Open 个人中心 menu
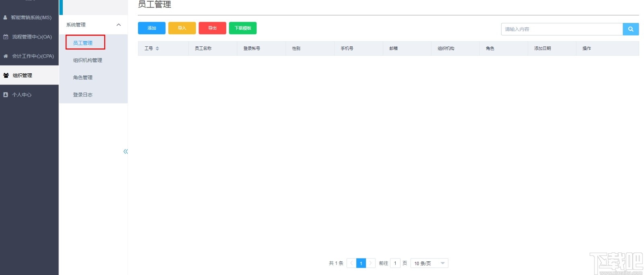 pyautogui.click(x=29, y=95)
